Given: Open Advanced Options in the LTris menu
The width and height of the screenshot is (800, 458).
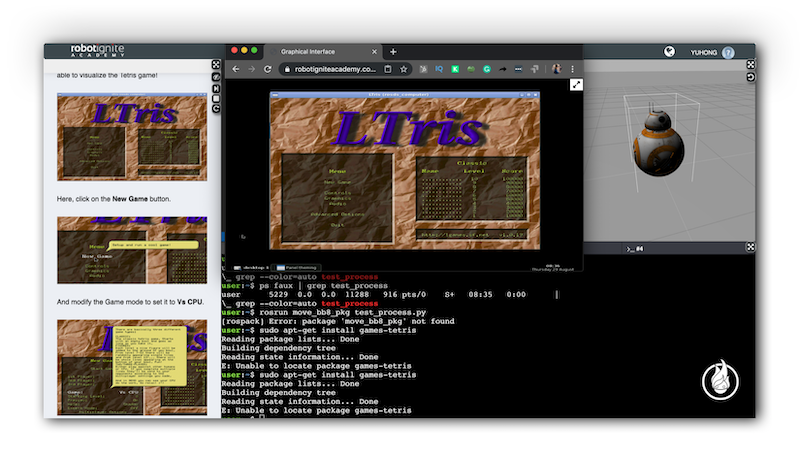Looking at the screenshot, I should pyautogui.click(x=337, y=214).
